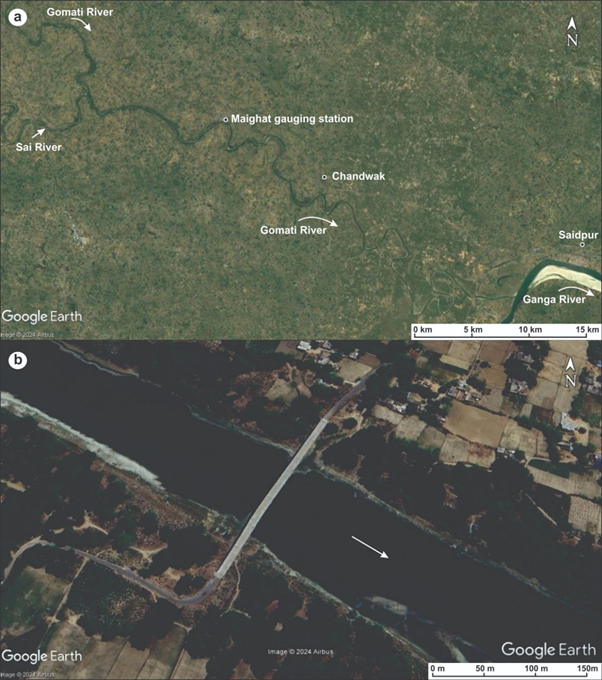Viewport: 602px width, 680px height.
Task: Click the north arrow in panel a
Action: coord(571,32)
